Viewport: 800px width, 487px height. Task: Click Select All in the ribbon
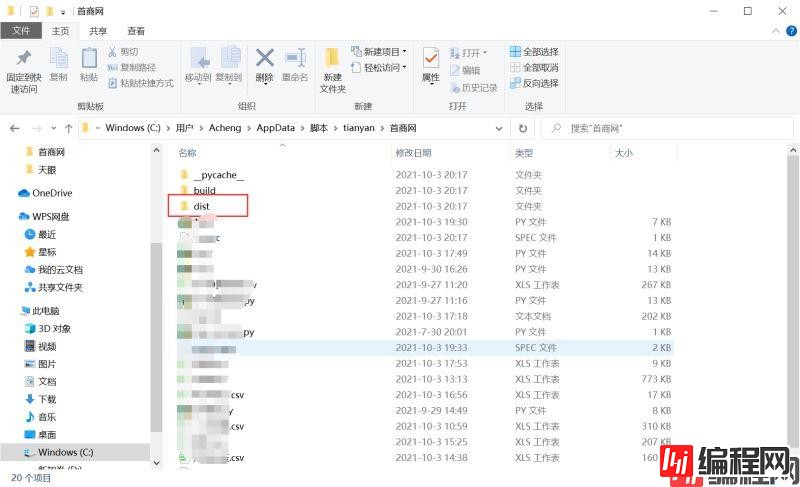point(534,52)
